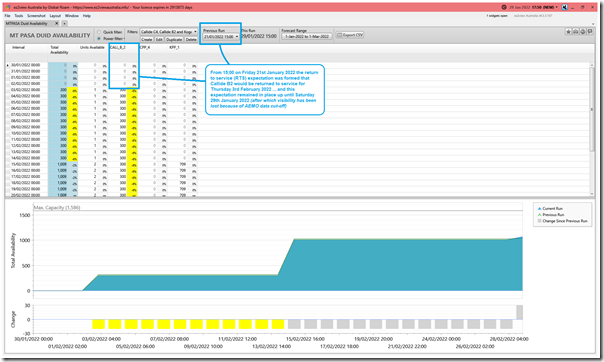
Task: Click the Interval column header
Action: 18,47
